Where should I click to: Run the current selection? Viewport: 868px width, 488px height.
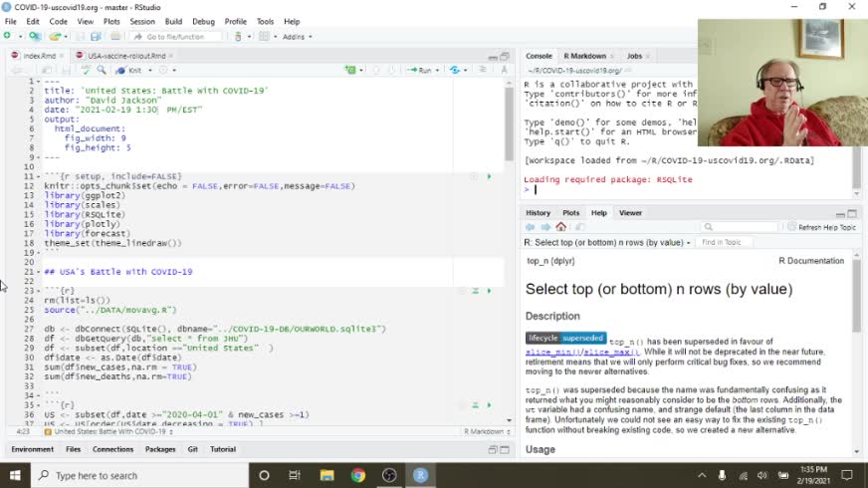coord(420,71)
